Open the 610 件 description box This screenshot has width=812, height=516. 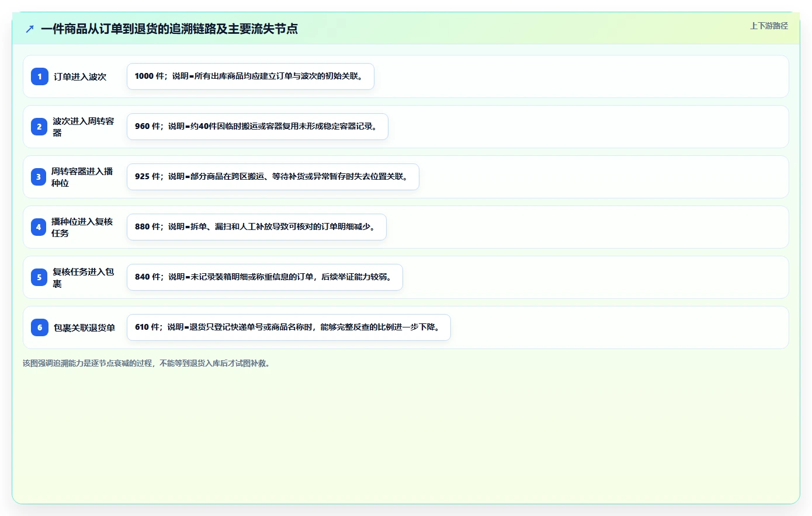tap(289, 327)
